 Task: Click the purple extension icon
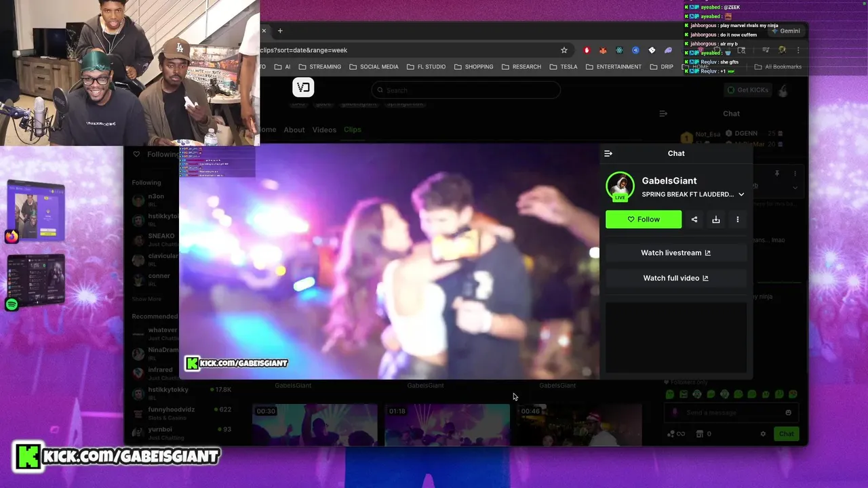coord(668,50)
